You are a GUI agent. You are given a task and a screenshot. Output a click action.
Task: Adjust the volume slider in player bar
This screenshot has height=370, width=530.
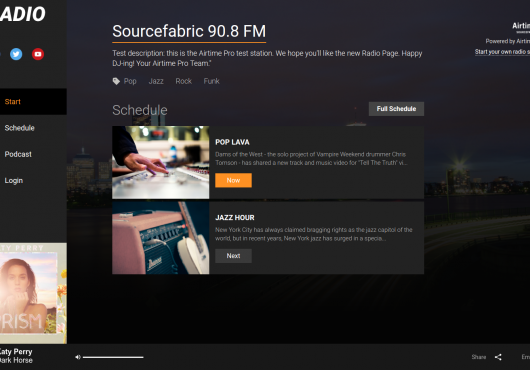113,357
